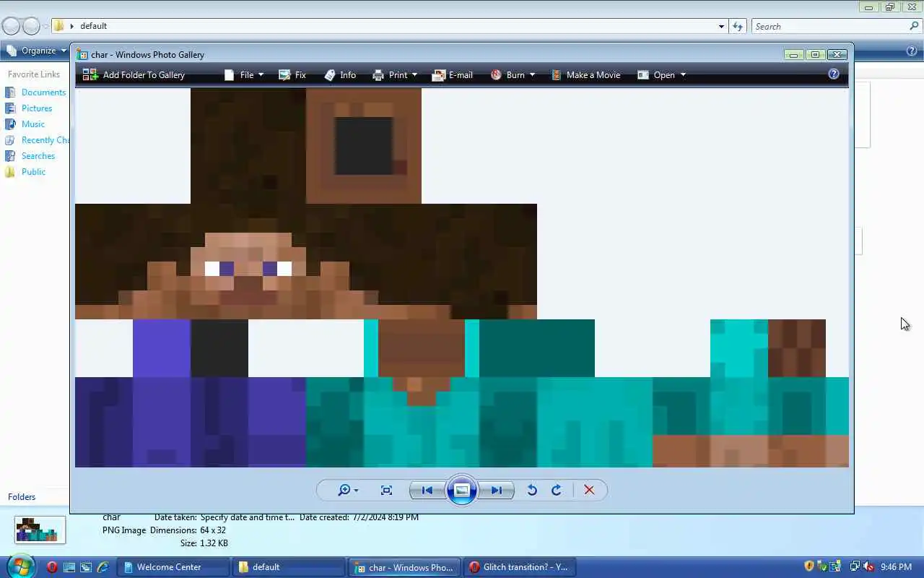Screen dimensions: 924x578
Task: Click the volume tray icon
Action: coord(868,566)
